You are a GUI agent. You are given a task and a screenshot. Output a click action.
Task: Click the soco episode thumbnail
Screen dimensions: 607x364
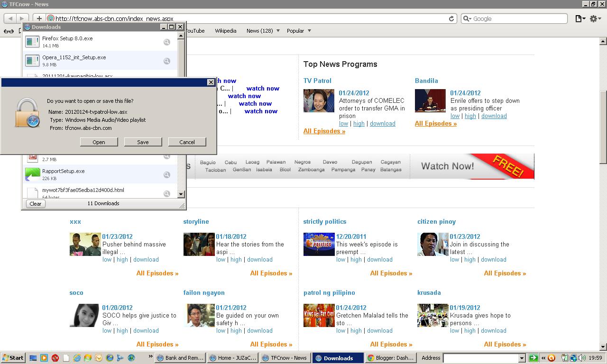(84, 316)
